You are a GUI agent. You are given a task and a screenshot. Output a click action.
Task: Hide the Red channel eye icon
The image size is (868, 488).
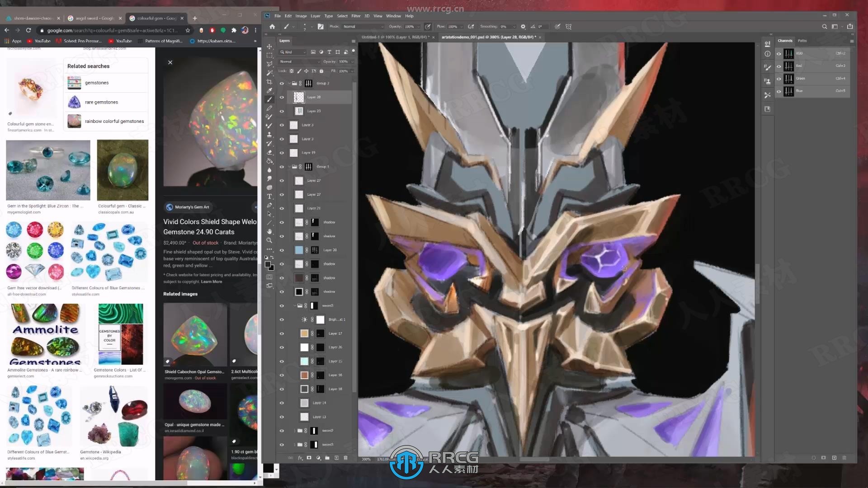778,66
